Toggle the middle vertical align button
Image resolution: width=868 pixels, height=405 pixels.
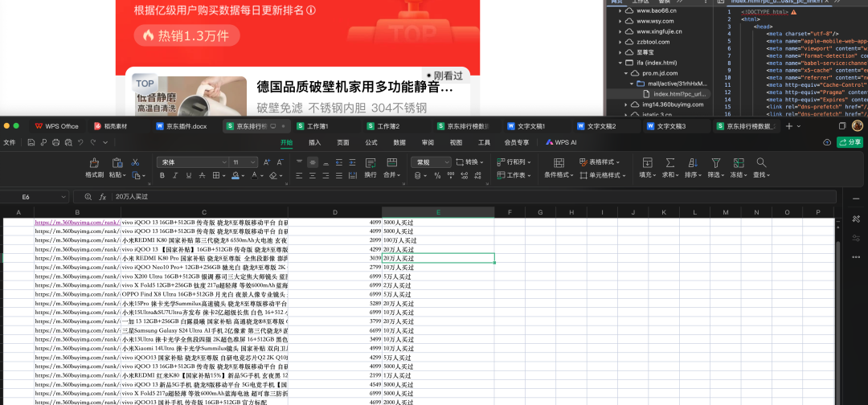tap(313, 162)
